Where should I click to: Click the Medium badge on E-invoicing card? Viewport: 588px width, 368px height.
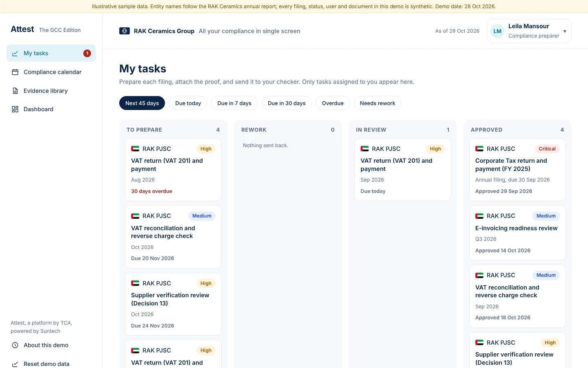click(546, 216)
